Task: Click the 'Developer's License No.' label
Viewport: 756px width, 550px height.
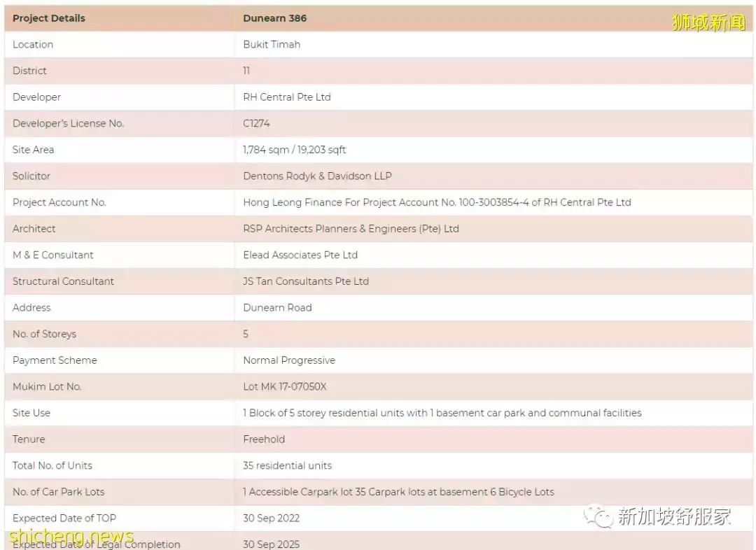Action: [69, 123]
